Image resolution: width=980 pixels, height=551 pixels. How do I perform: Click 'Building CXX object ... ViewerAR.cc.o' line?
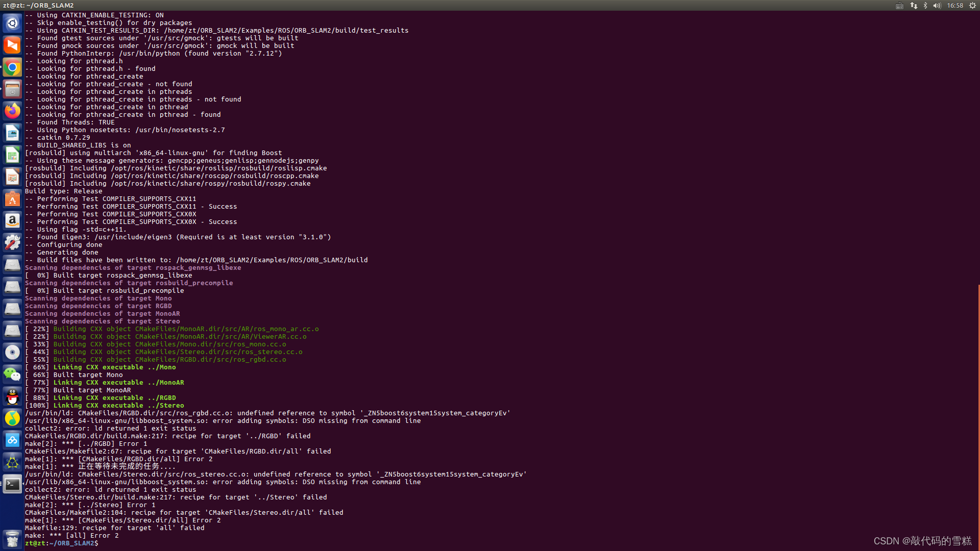click(x=166, y=337)
